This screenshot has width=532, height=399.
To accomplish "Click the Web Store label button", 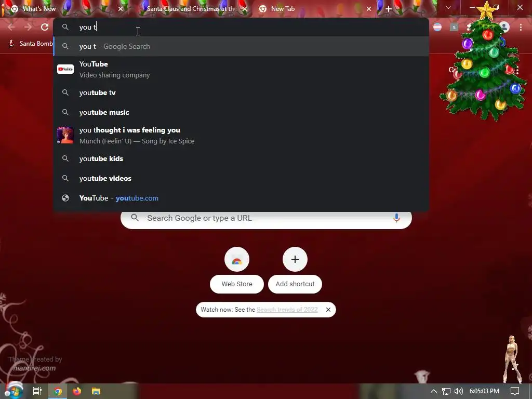I will click(237, 284).
